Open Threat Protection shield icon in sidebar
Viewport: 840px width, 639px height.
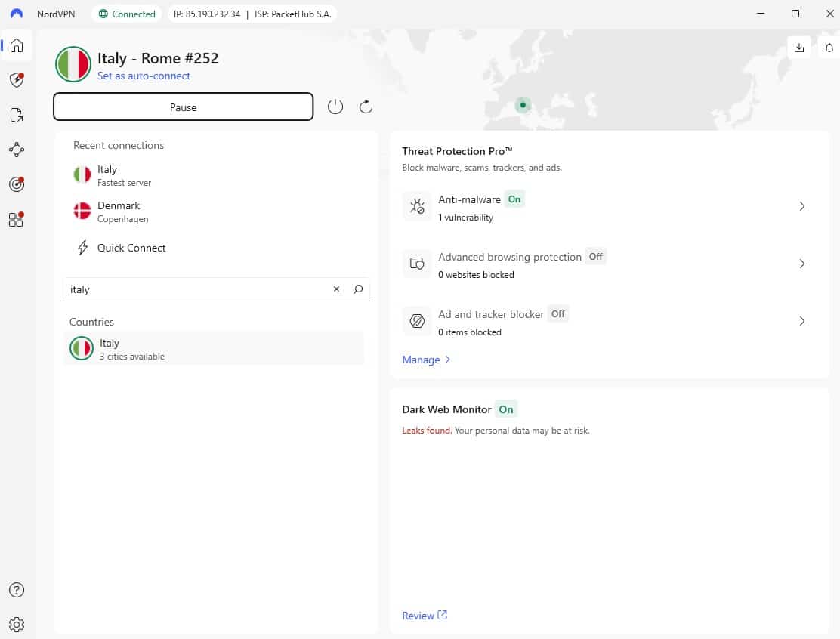pos(17,80)
